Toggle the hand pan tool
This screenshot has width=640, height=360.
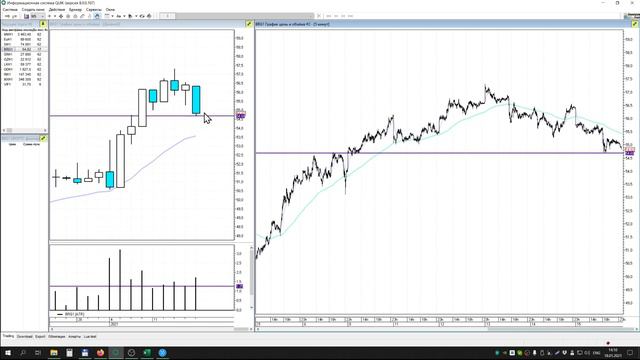pos(97,16)
